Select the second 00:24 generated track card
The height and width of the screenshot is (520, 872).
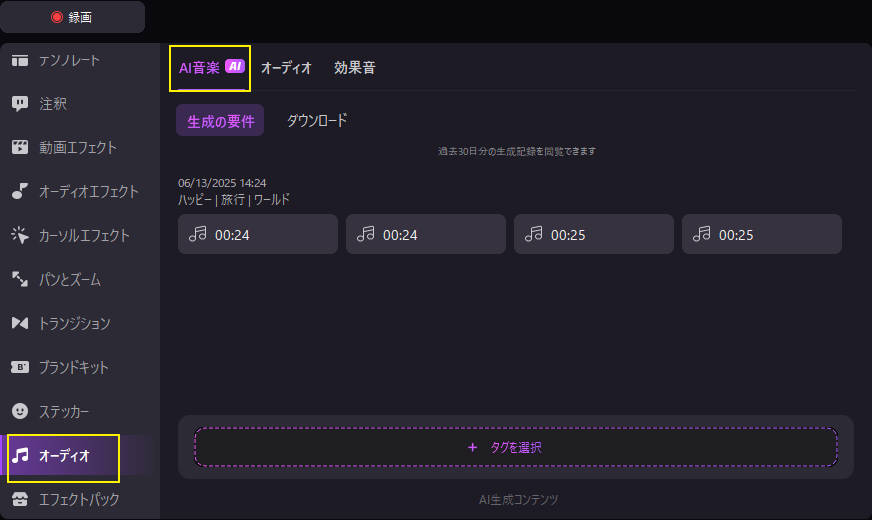point(426,234)
